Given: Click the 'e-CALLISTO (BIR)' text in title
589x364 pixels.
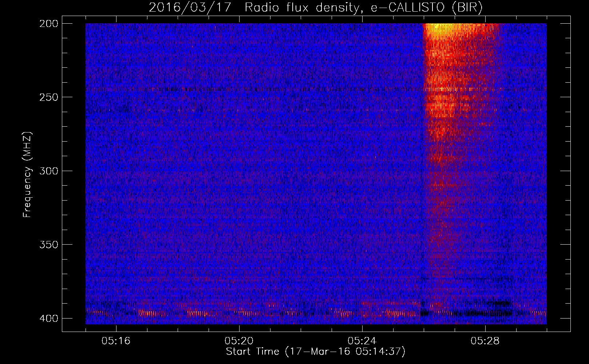Looking at the screenshot, I should click(x=427, y=8).
